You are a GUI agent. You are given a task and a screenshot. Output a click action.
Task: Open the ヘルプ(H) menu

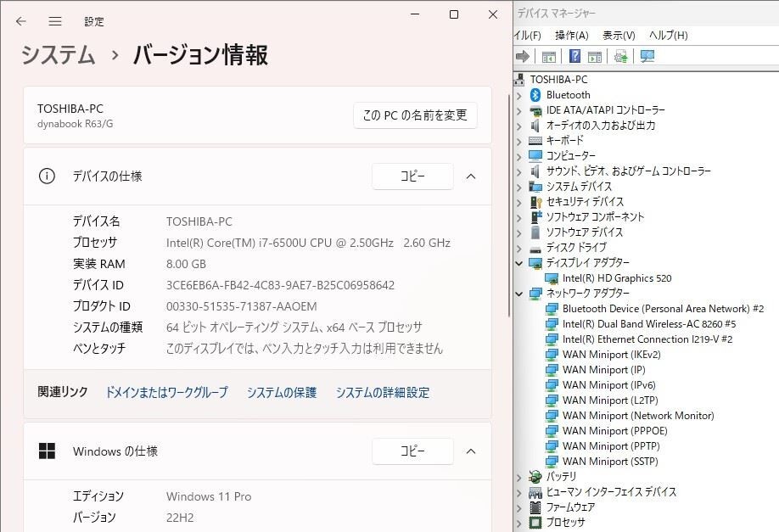668,36
